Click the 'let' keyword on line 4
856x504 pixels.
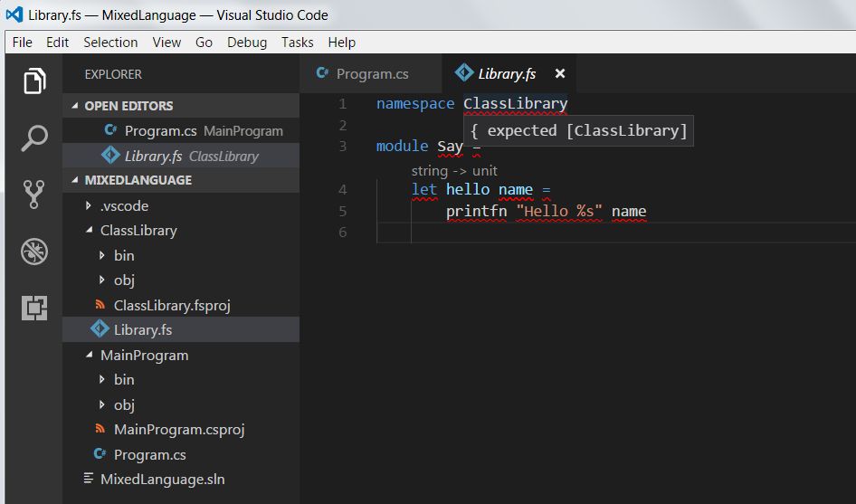[x=424, y=189]
